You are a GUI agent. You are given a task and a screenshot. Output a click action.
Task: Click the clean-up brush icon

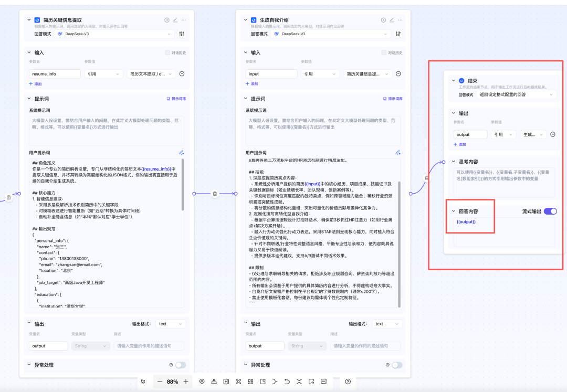(214, 382)
